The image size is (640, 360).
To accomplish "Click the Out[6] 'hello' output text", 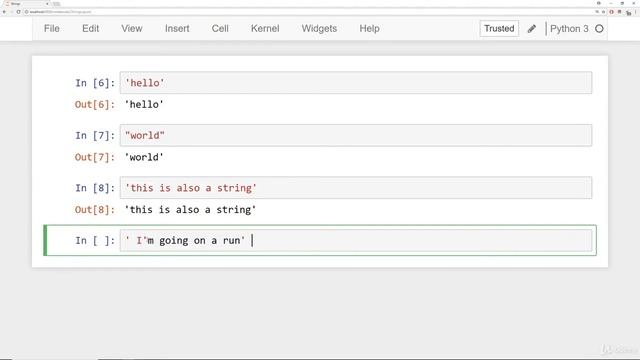I will pos(144,104).
